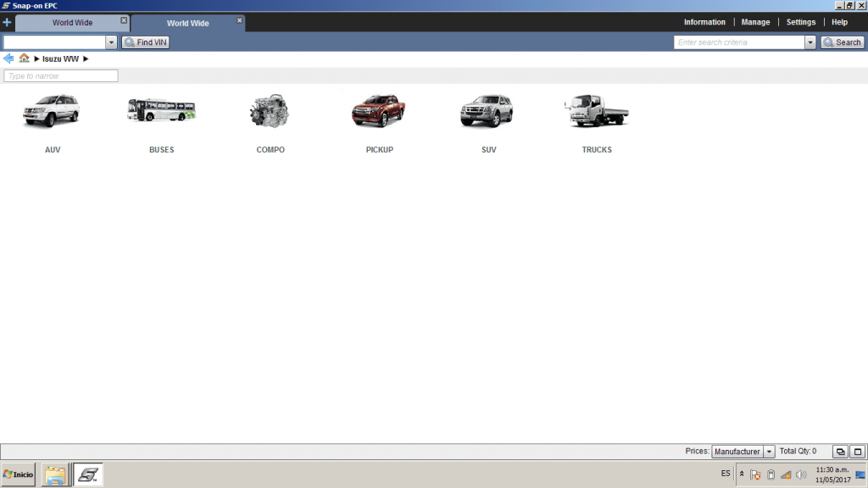The height and width of the screenshot is (488, 868).
Task: Expand the arrow after Isuzu WW
Action: click(86, 58)
